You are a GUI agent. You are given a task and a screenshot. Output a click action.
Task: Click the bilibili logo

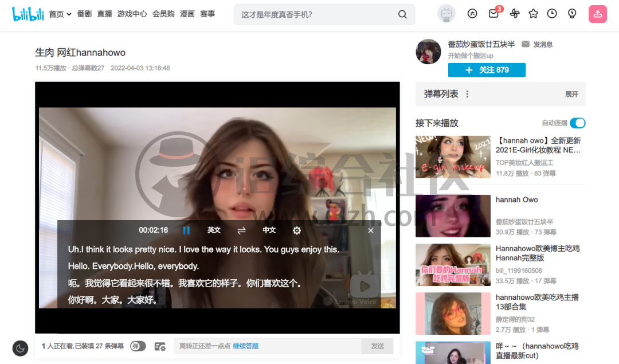28,14
